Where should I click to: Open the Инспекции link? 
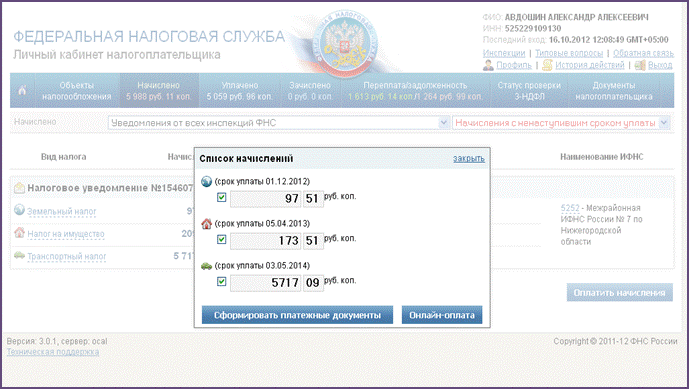pyautogui.click(x=504, y=53)
